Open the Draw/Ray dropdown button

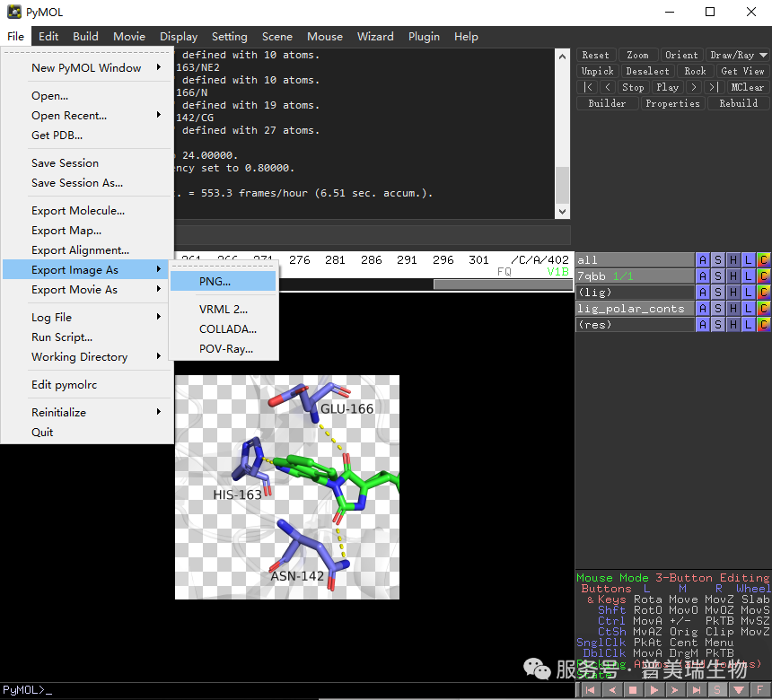tap(738, 55)
